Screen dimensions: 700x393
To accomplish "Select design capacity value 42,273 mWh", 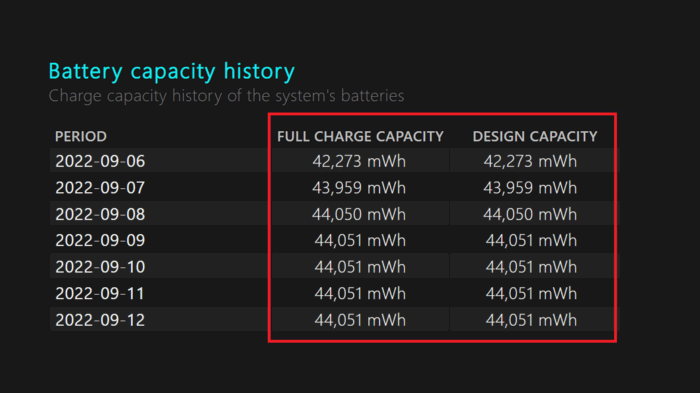I will pos(530,161).
